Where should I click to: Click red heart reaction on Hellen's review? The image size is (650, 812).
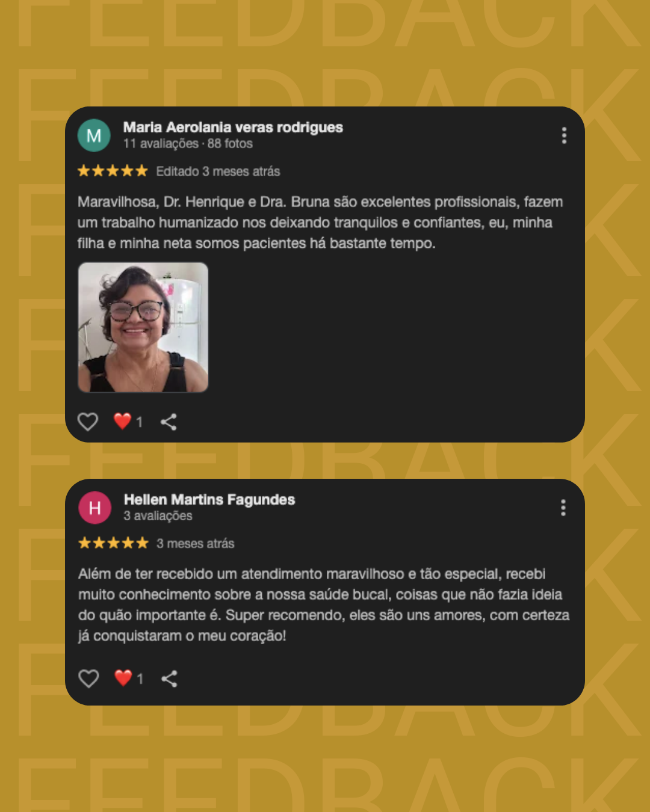123,678
